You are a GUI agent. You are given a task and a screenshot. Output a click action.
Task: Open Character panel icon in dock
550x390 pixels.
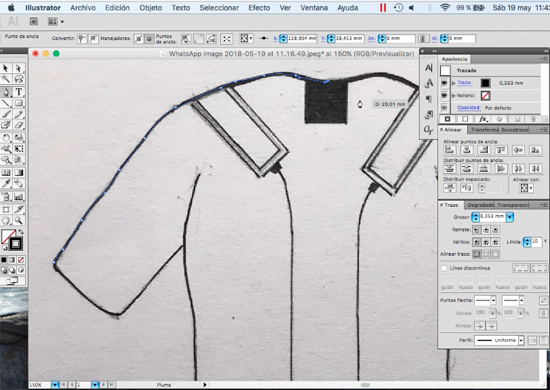[x=428, y=68]
